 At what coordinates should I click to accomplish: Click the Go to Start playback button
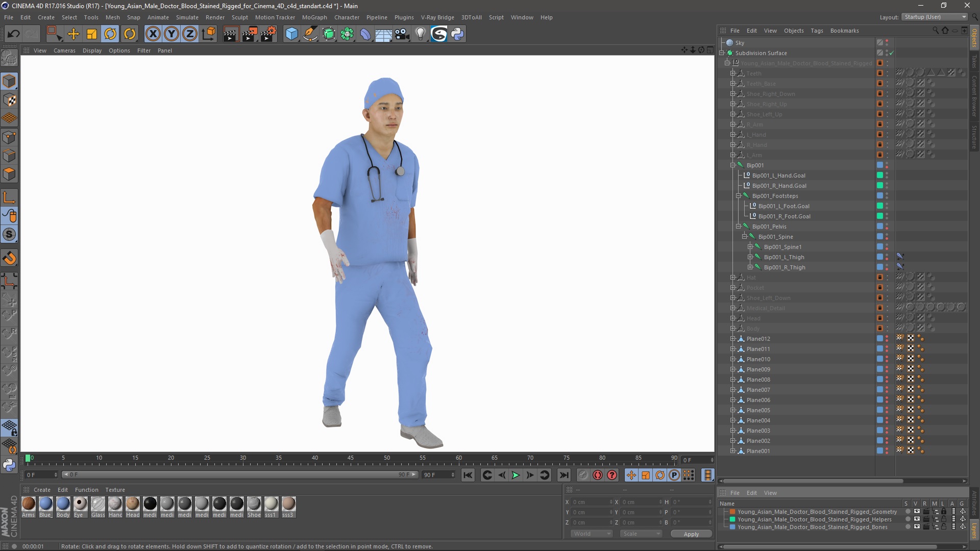click(x=468, y=475)
